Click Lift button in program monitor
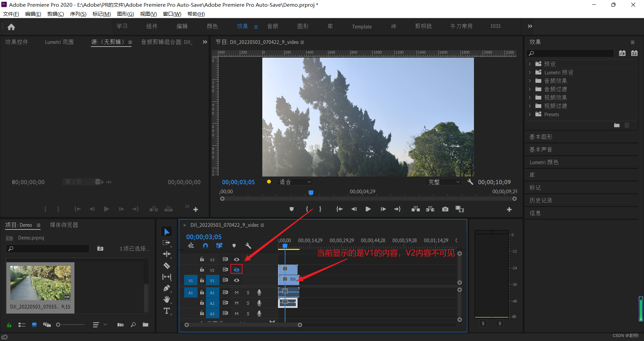Image resolution: width=644 pixels, height=341 pixels. tap(416, 209)
